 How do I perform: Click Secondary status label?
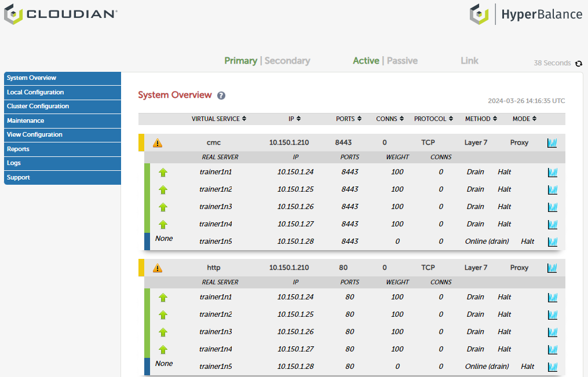[287, 61]
